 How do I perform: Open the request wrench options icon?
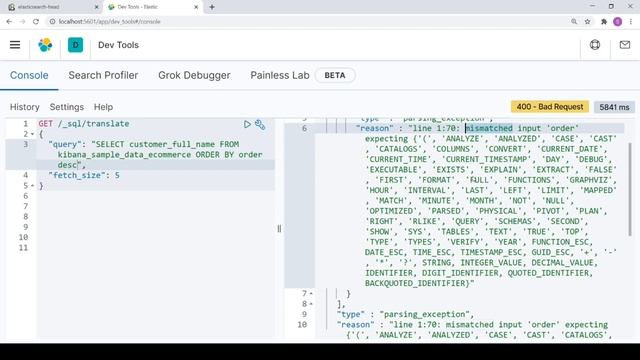pyautogui.click(x=260, y=124)
